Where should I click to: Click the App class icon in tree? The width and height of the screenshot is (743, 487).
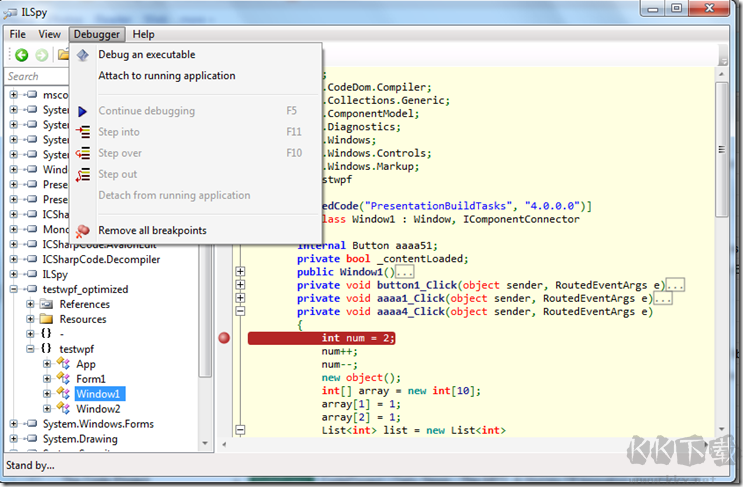click(64, 364)
